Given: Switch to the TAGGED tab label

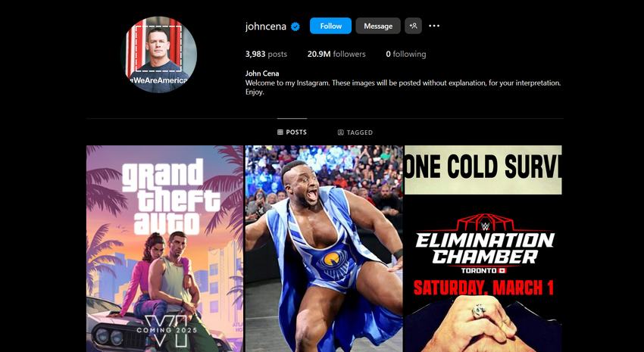Looking at the screenshot, I should [360, 132].
